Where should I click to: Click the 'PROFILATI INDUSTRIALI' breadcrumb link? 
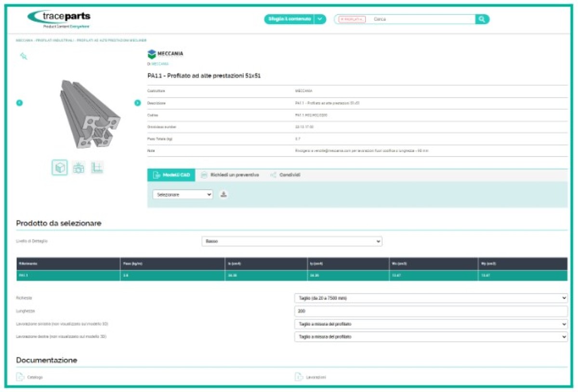click(54, 40)
